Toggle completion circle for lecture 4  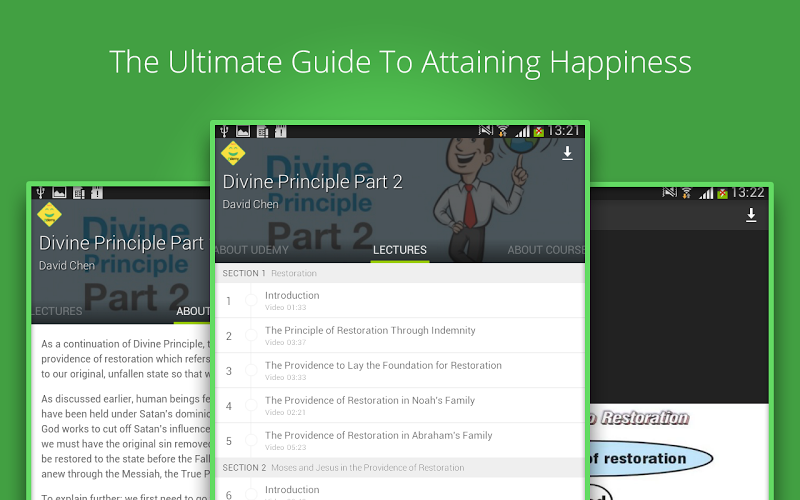251,405
